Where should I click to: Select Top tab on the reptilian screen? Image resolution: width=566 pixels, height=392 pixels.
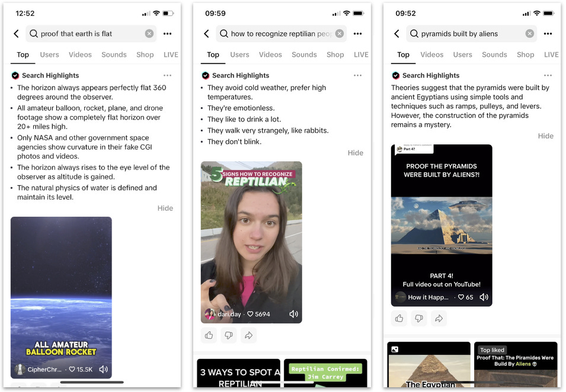(x=213, y=54)
